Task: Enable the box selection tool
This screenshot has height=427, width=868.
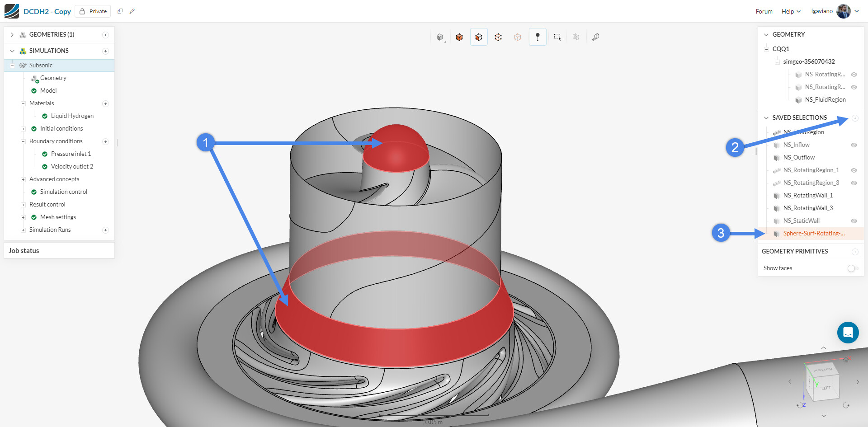Action: [557, 37]
